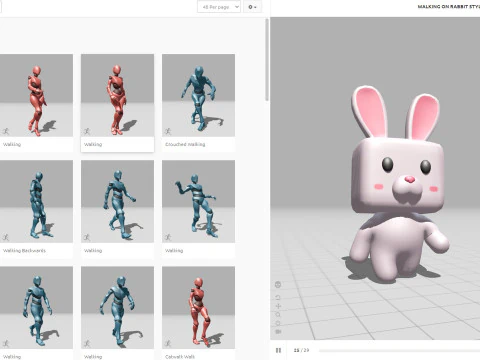Click the 'Crouched Walking' label text
The height and width of the screenshot is (360, 480).
pos(185,144)
